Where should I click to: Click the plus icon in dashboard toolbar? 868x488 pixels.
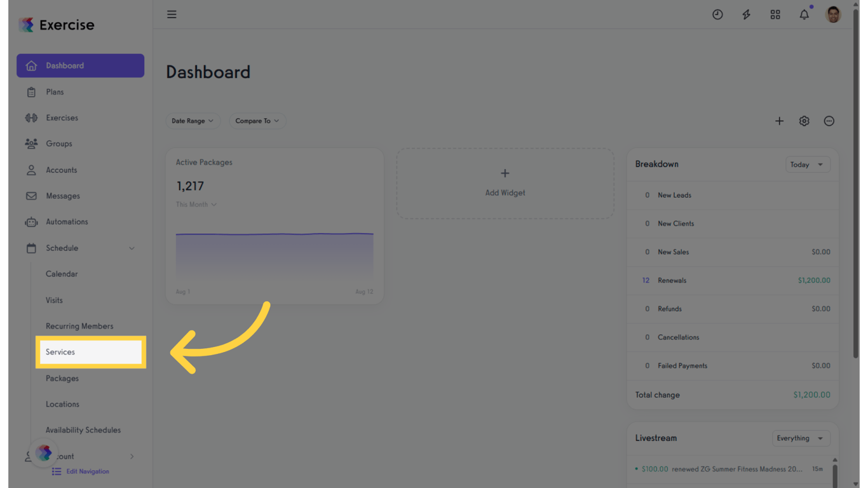click(x=779, y=121)
